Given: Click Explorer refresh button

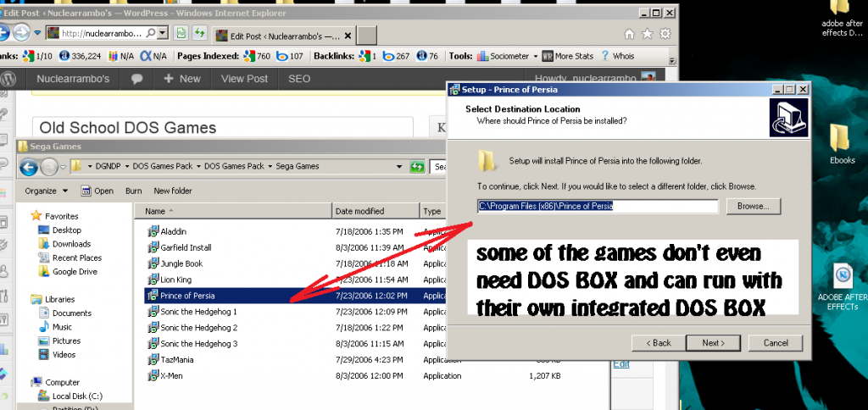Looking at the screenshot, I should click(x=417, y=167).
